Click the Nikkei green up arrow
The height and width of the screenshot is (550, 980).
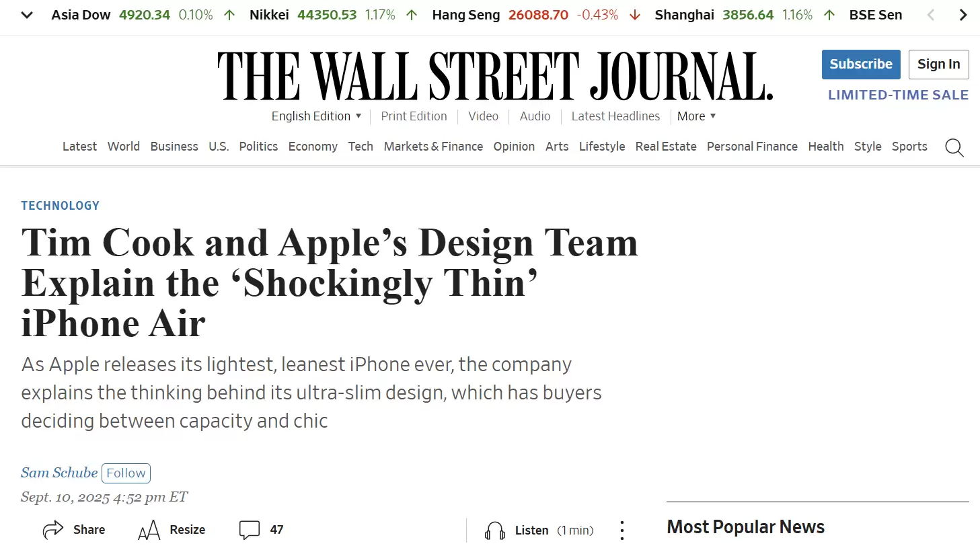pyautogui.click(x=411, y=14)
